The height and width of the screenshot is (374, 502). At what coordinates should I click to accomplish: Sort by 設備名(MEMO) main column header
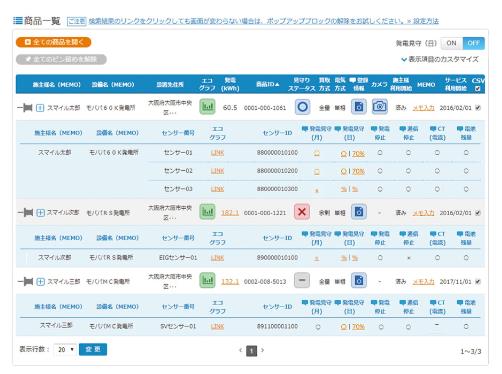pyautogui.click(x=113, y=85)
